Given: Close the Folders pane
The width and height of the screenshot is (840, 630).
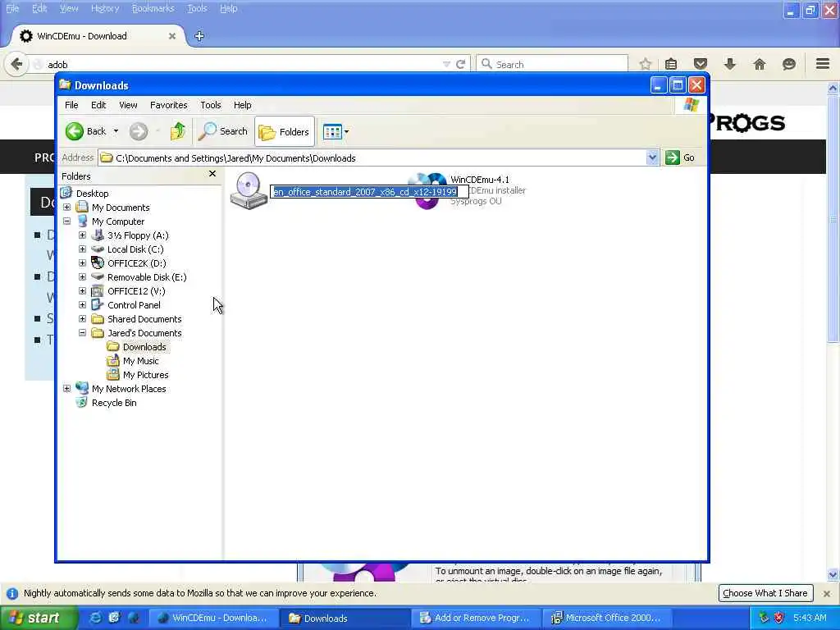Looking at the screenshot, I should pyautogui.click(x=212, y=174).
